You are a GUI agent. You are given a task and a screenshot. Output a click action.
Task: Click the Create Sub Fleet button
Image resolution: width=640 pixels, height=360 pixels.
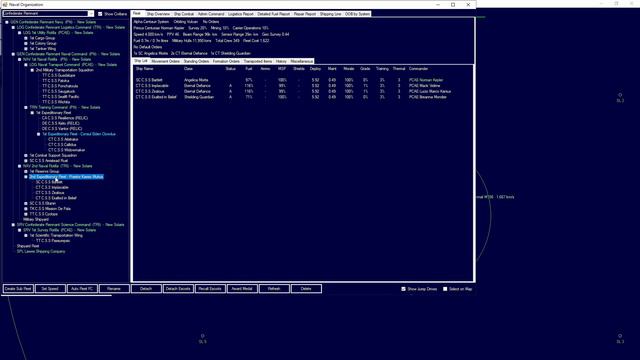click(18, 289)
